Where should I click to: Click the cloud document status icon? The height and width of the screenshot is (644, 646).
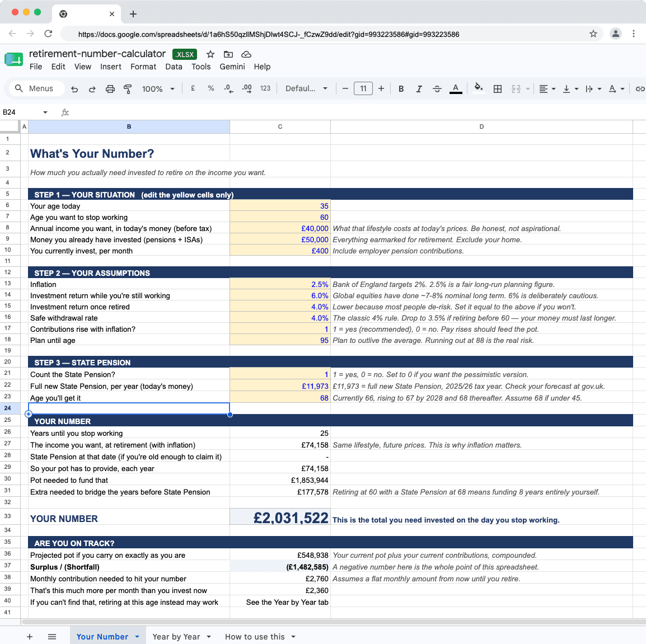[246, 54]
